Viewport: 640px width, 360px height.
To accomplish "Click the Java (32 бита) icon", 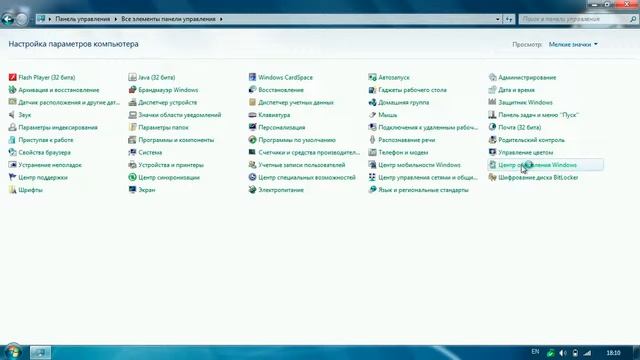I will 132,77.
